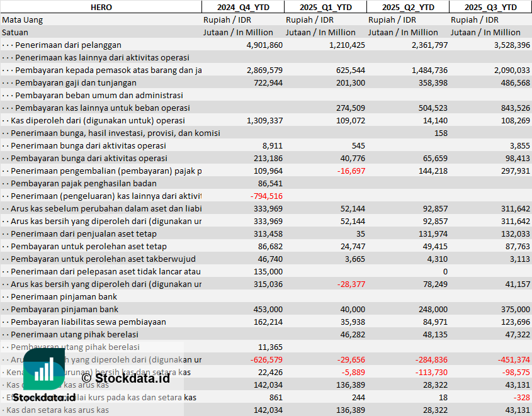
Task: Select the 2025_Q2_YTD column header
Action: pyautogui.click(x=408, y=7)
